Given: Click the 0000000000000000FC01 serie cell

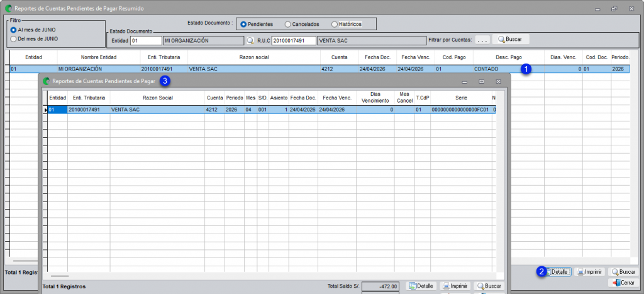Looking at the screenshot, I should tap(461, 110).
